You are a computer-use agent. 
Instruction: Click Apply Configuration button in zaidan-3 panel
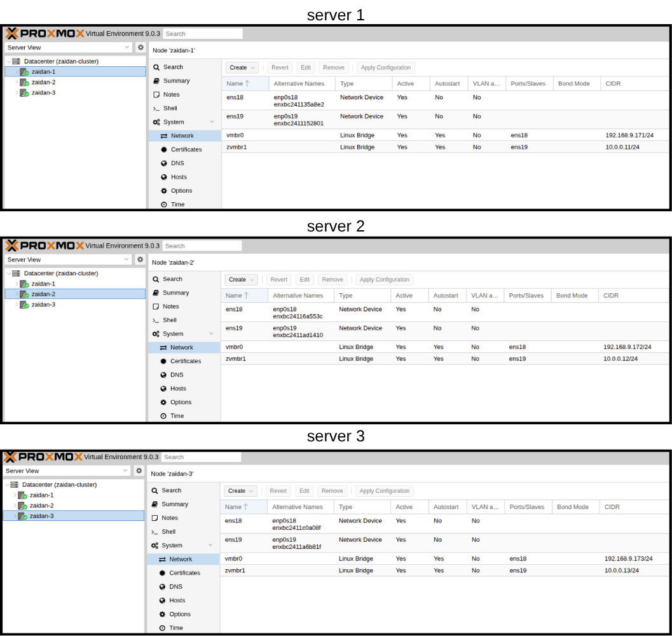tap(384, 491)
